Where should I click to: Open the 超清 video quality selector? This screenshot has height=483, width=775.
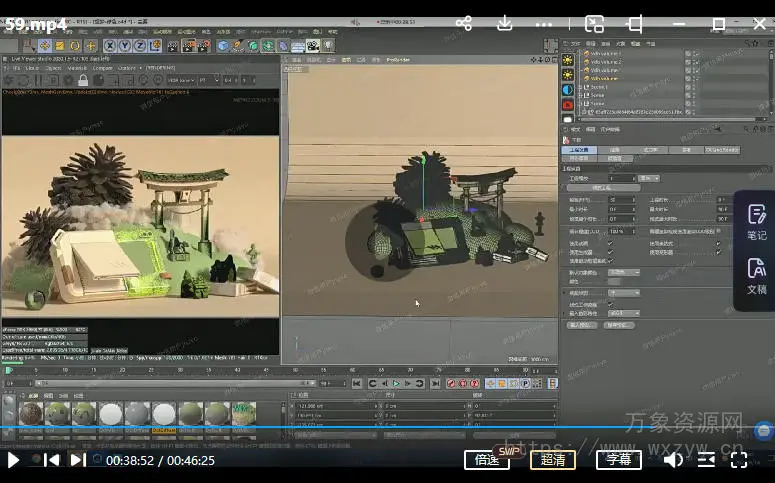pos(553,460)
